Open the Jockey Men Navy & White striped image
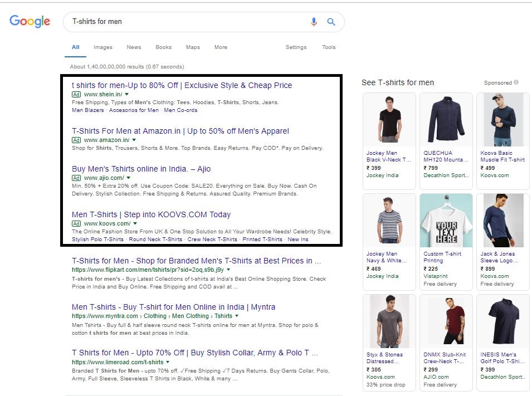The image size is (532, 396). [x=389, y=221]
